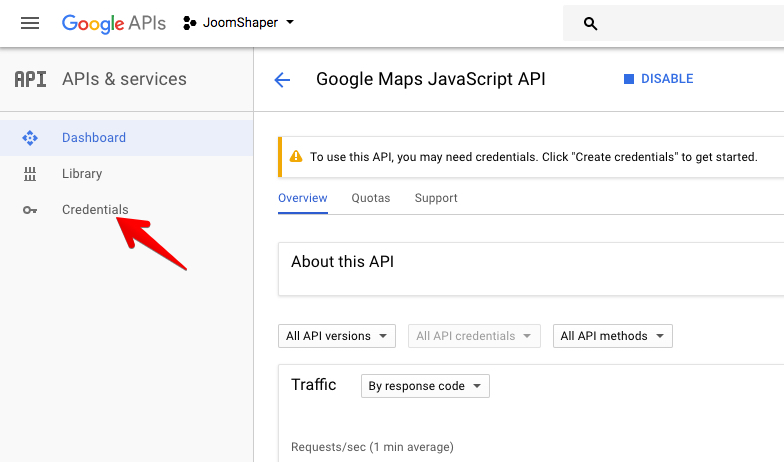
Task: Switch to the Quotas tab
Action: pos(371,198)
